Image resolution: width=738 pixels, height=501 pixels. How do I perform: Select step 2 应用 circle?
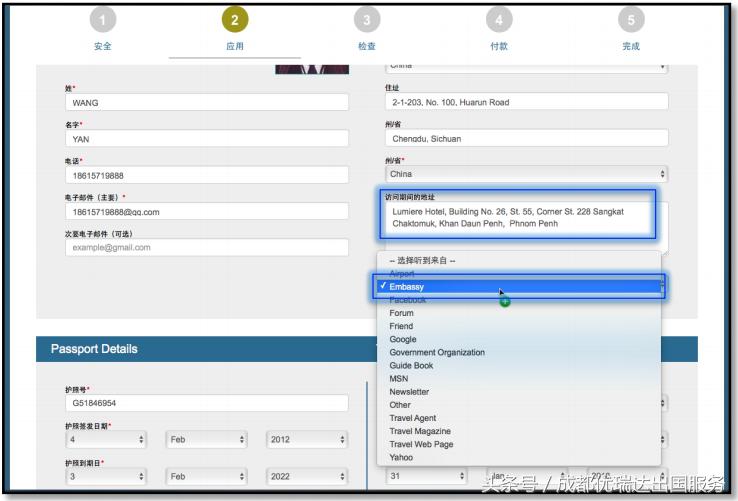[x=235, y=20]
